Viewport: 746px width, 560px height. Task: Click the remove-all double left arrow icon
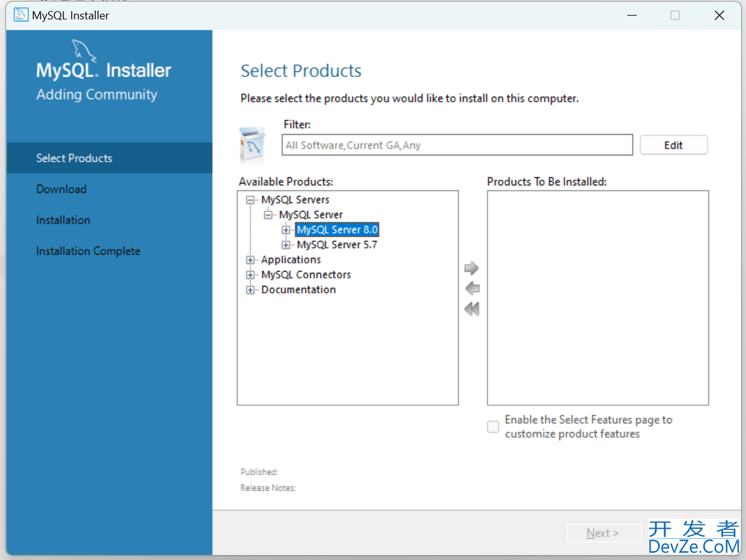pos(472,309)
